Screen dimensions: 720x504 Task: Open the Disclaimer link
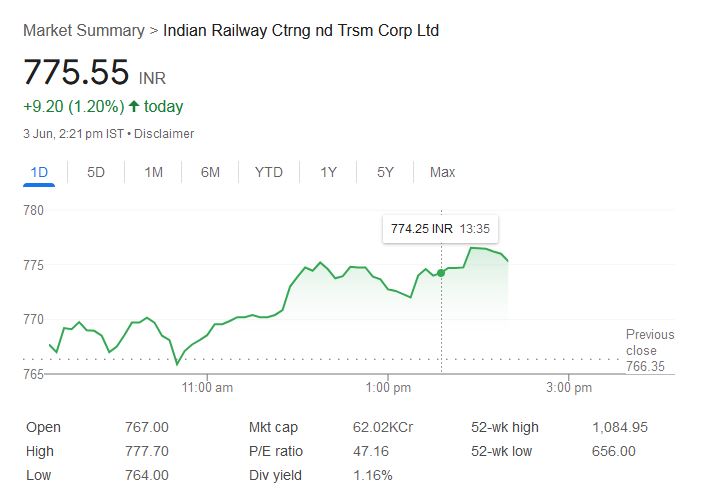click(x=164, y=133)
